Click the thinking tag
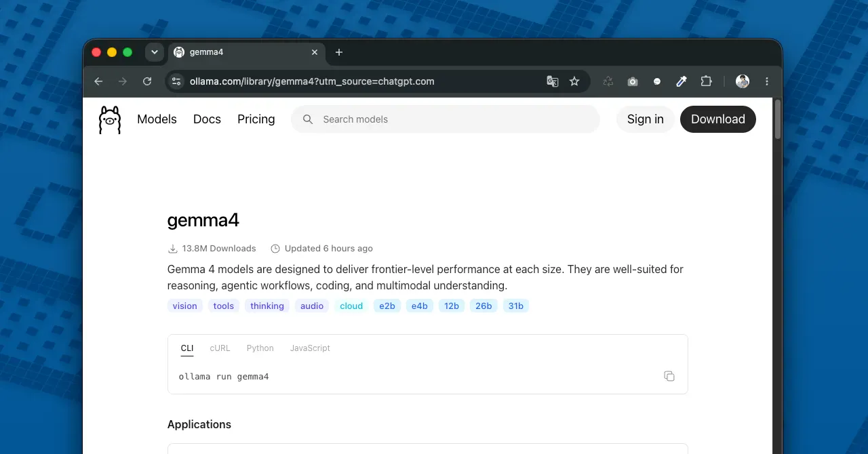This screenshot has width=868, height=454. (x=267, y=306)
